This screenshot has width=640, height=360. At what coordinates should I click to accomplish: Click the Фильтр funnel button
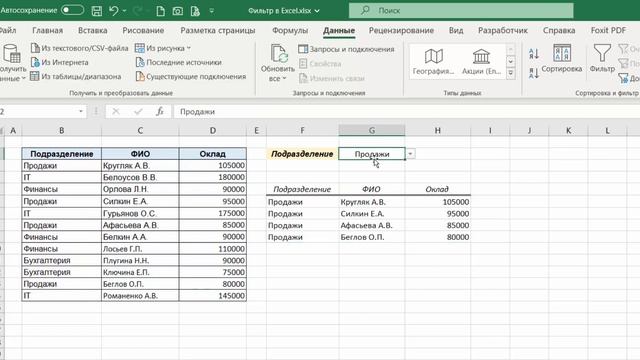(602, 58)
